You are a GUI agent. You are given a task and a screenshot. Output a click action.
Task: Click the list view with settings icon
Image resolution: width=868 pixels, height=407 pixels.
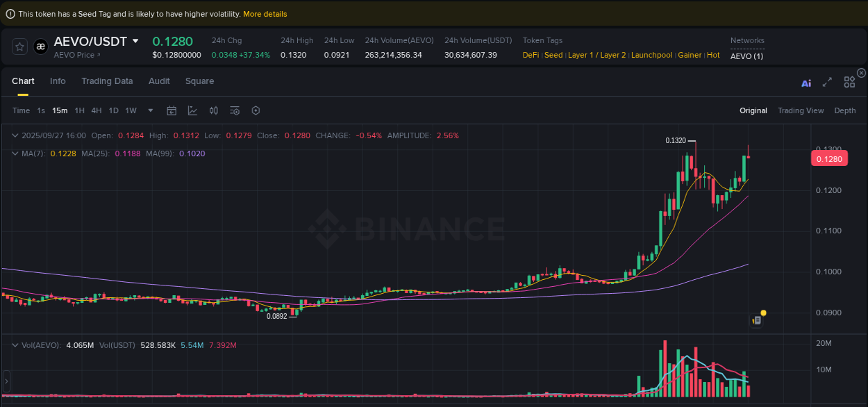pos(234,110)
